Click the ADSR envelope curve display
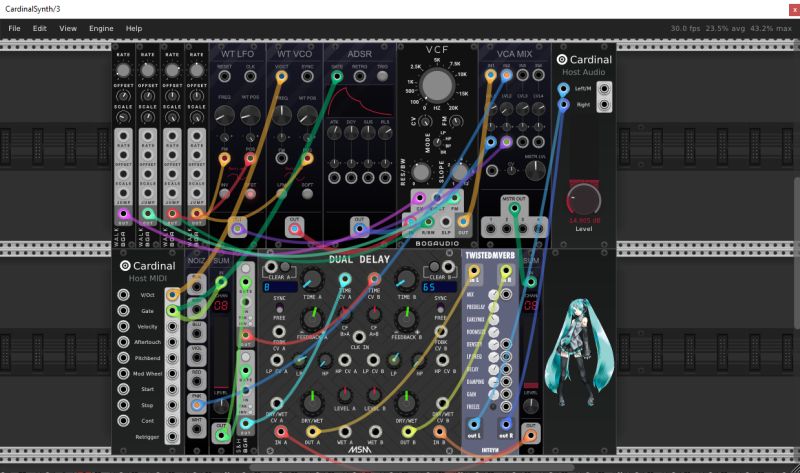 360,101
